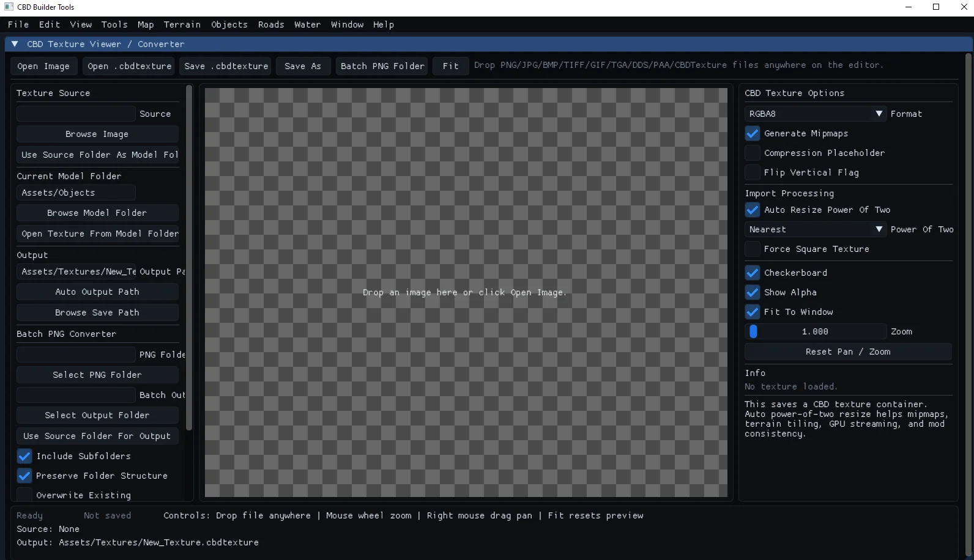The width and height of the screenshot is (974, 560).
Task: Click the Output Path input field
Action: (x=76, y=271)
